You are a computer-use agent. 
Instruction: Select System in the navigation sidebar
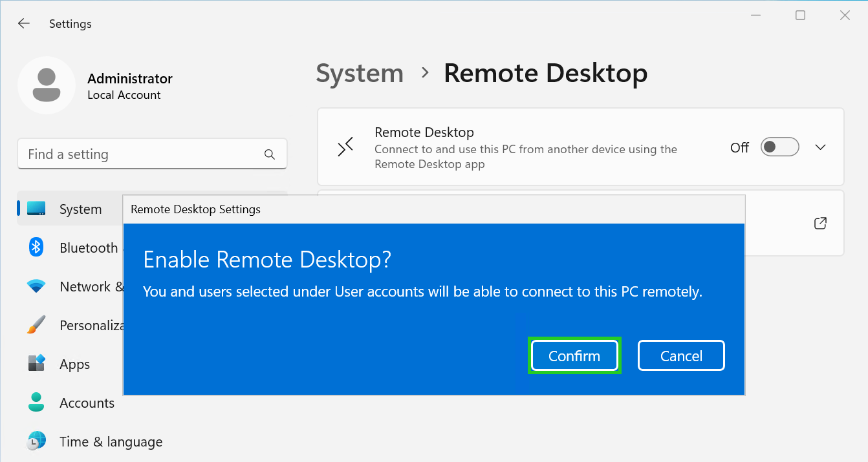80,208
